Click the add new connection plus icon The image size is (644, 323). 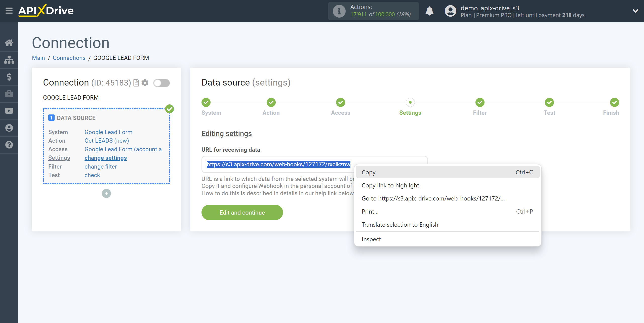106,193
